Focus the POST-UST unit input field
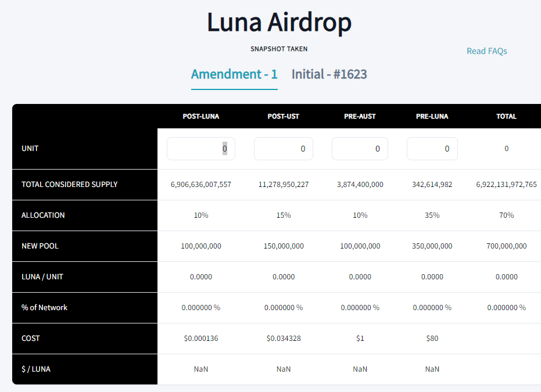The height and width of the screenshot is (392, 541). pyautogui.click(x=283, y=149)
